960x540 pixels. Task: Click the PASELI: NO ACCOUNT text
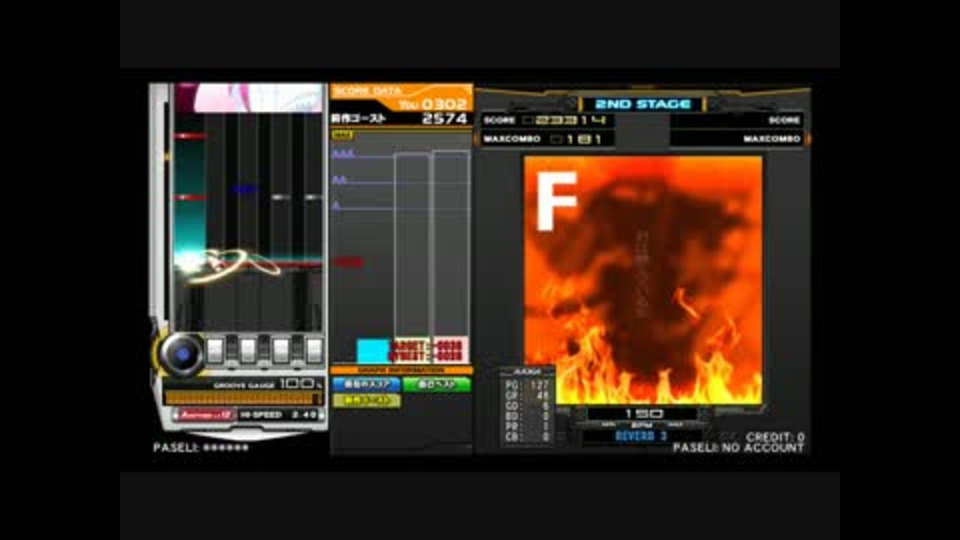[x=738, y=448]
